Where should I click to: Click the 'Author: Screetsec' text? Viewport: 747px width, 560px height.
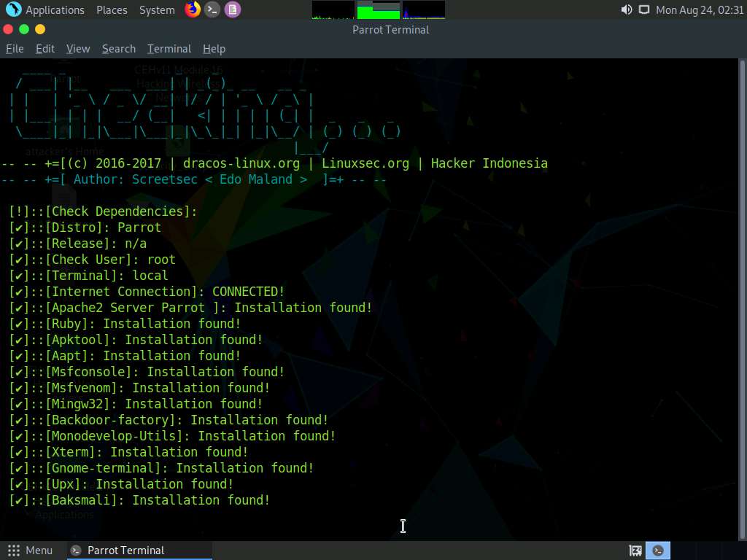(135, 179)
